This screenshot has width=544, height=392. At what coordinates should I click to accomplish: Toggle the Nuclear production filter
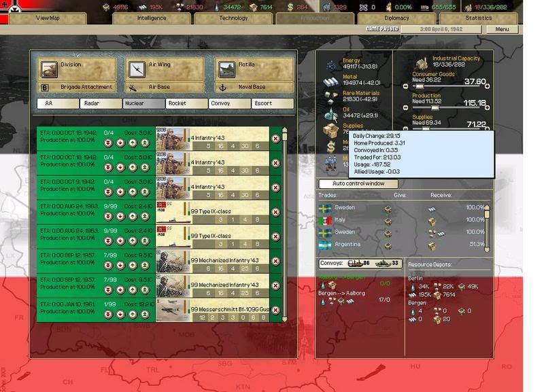144,103
